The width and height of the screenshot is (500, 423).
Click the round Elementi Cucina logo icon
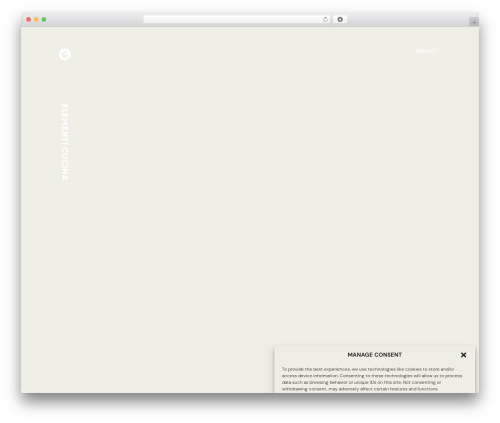pyautogui.click(x=65, y=54)
